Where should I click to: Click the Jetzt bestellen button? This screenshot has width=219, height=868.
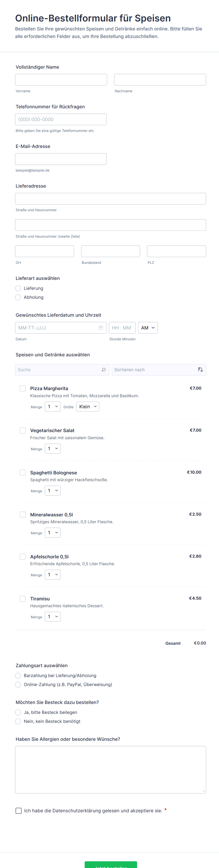[x=111, y=865]
